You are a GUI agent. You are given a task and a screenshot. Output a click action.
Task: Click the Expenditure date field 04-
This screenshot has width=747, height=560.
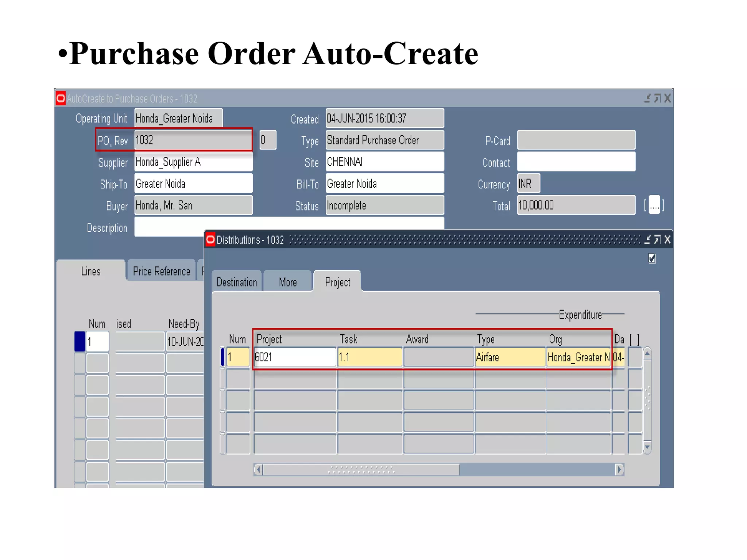[x=618, y=357]
